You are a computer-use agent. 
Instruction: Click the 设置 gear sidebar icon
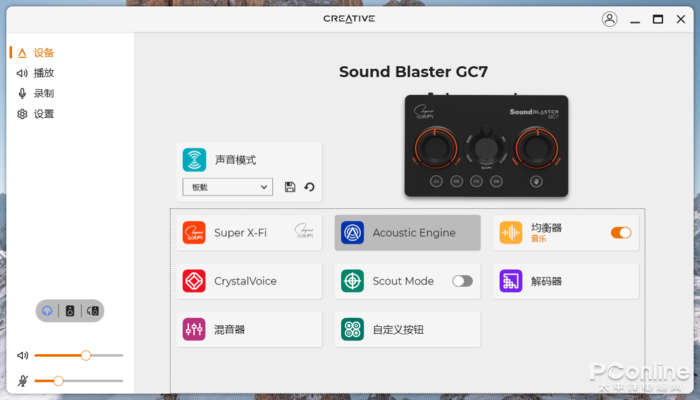tap(22, 114)
